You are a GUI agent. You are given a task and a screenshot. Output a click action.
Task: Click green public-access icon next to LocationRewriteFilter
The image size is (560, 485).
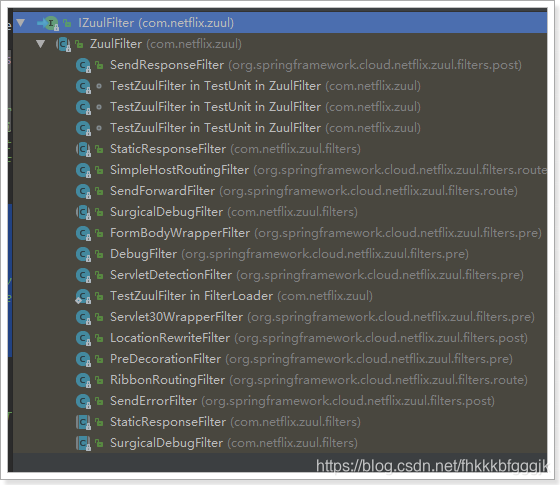99,338
